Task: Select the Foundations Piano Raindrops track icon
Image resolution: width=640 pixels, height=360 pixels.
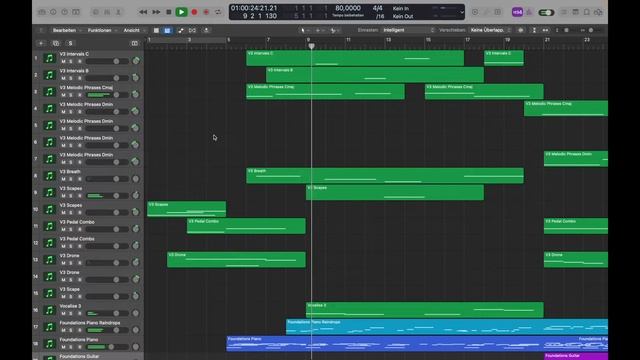Action: tap(49, 327)
